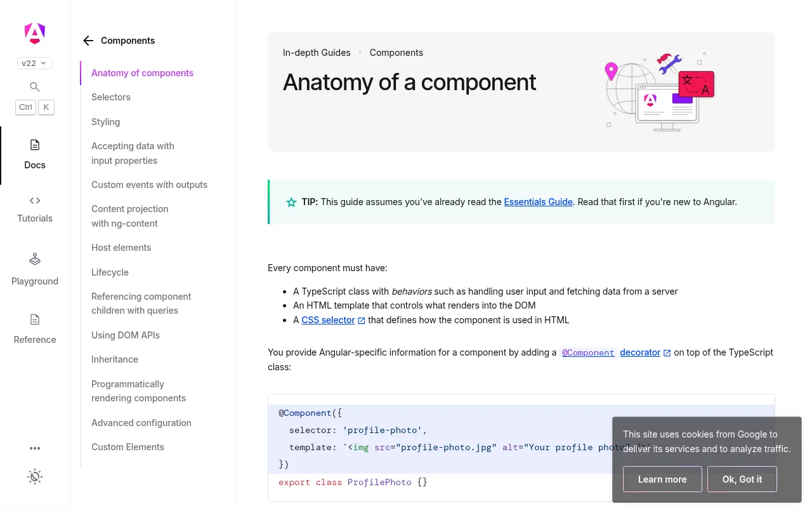Click the Angular logo home icon
Viewport: 812px width, 508px height.
pyautogui.click(x=35, y=32)
